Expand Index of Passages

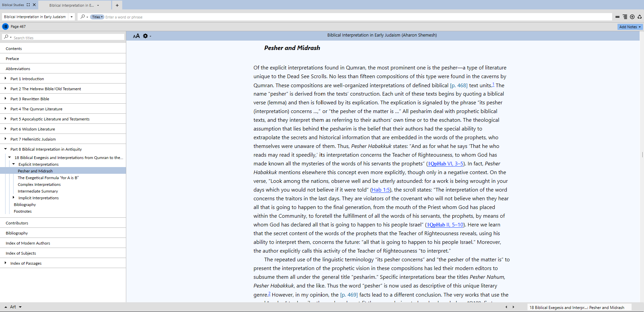click(x=5, y=263)
